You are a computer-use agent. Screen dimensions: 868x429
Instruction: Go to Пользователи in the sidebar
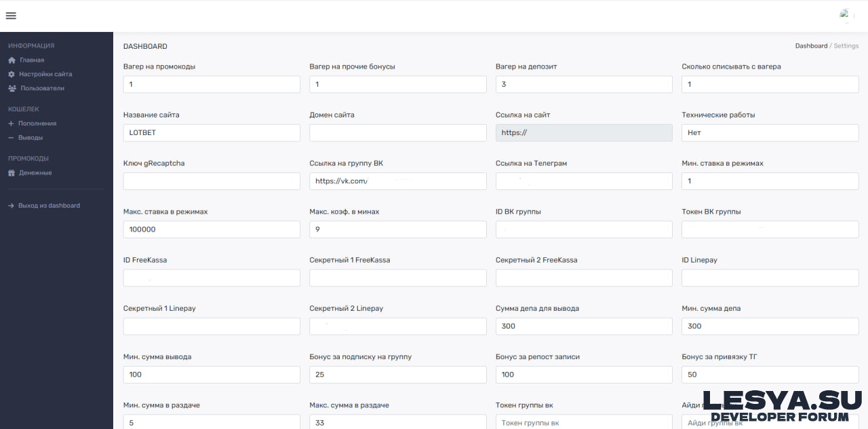(42, 88)
